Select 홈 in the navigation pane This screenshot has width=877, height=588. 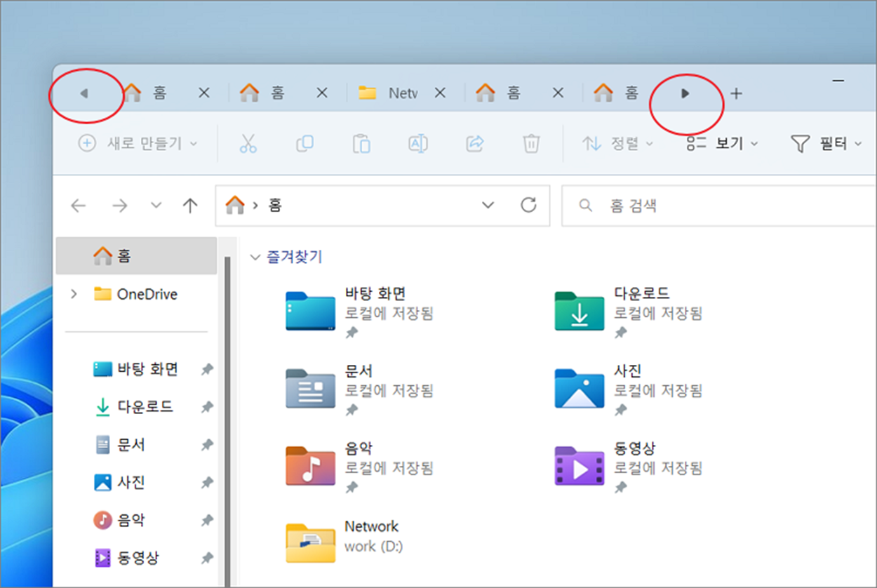pyautogui.click(x=136, y=256)
